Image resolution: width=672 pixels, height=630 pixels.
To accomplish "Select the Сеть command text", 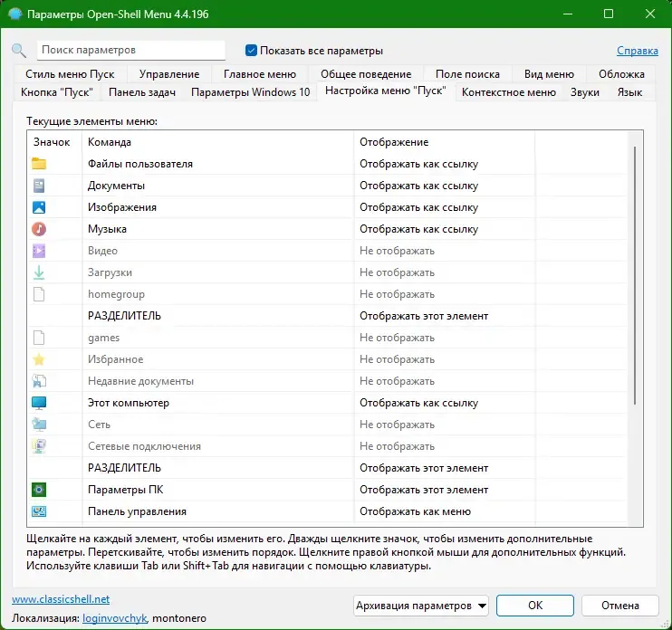I will (99, 425).
